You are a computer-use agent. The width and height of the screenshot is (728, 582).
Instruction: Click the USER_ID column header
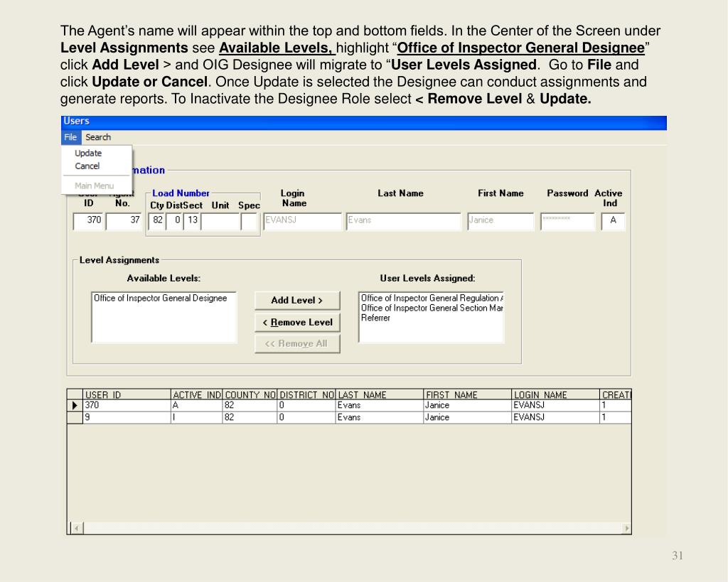[x=127, y=394]
